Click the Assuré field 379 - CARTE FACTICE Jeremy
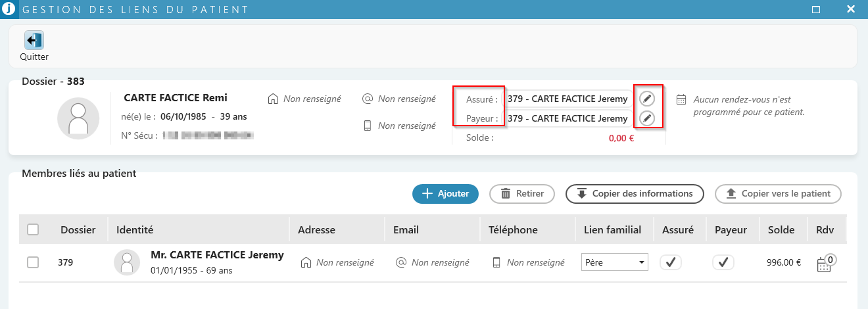This screenshot has height=309, width=868. [x=567, y=99]
